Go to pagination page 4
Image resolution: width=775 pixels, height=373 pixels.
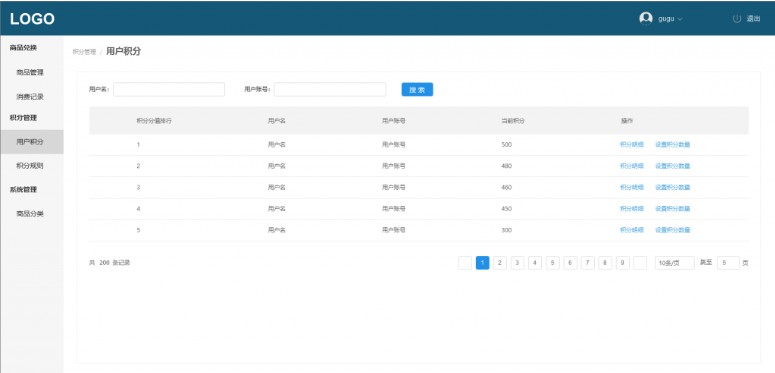tap(535, 263)
